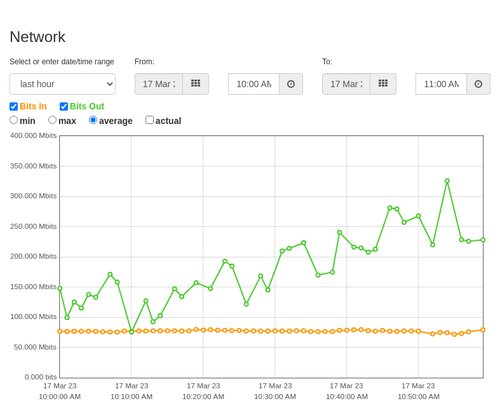Click the Bits Out lowest point at 10:10 AM

pos(131,332)
